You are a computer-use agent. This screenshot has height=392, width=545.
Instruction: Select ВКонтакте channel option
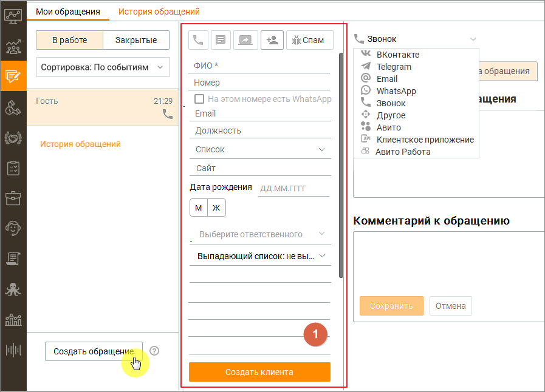click(398, 55)
